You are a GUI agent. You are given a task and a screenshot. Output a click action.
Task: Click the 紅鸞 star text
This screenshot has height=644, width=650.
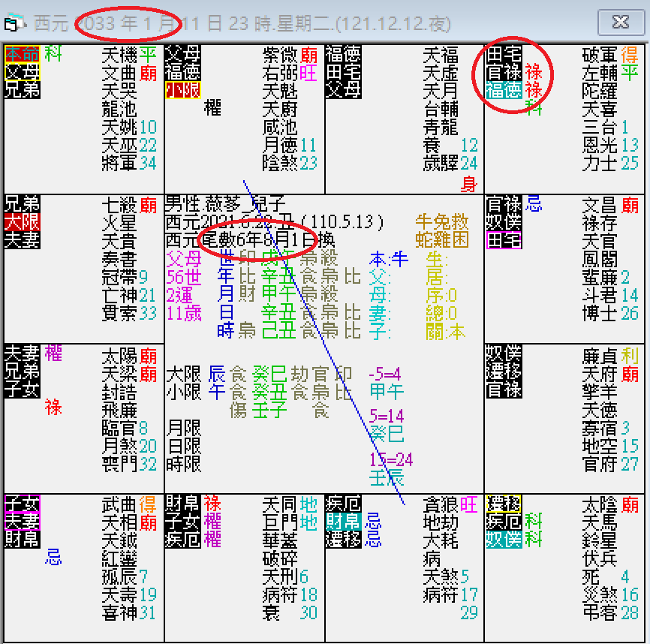tap(119, 558)
